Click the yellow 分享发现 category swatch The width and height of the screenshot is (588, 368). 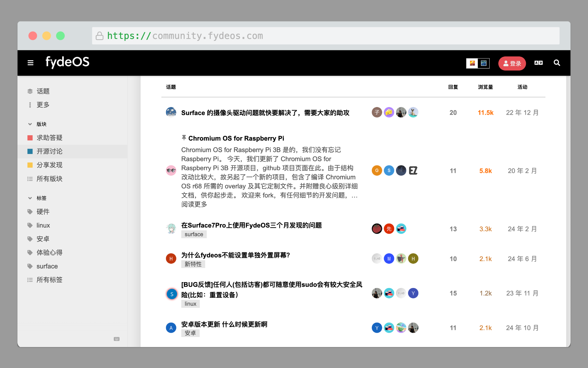30,165
